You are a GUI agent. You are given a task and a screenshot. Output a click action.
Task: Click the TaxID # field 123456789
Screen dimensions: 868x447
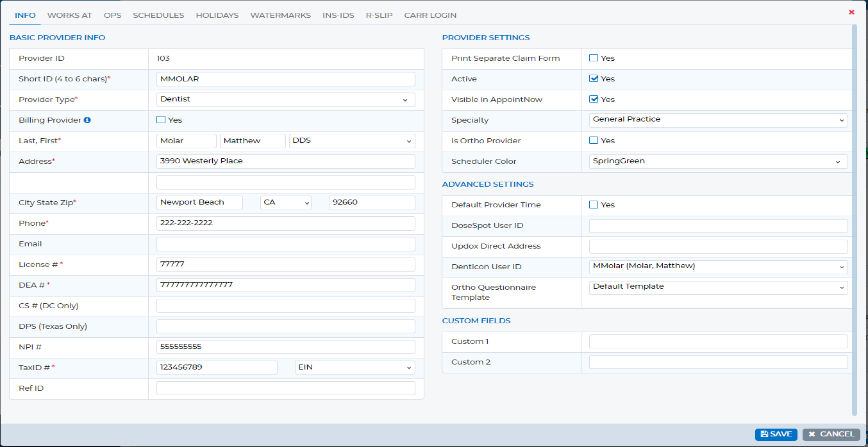[217, 367]
